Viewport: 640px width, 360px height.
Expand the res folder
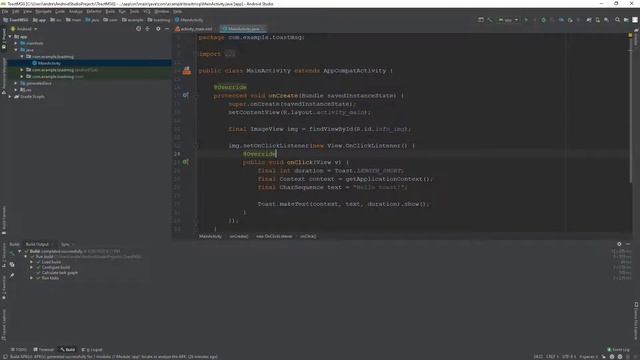16,90
